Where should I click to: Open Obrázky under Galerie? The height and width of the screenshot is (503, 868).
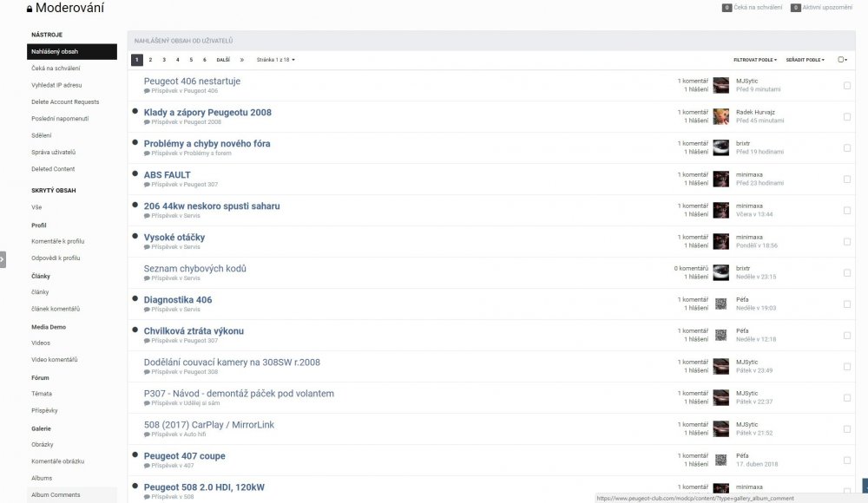pyautogui.click(x=42, y=444)
